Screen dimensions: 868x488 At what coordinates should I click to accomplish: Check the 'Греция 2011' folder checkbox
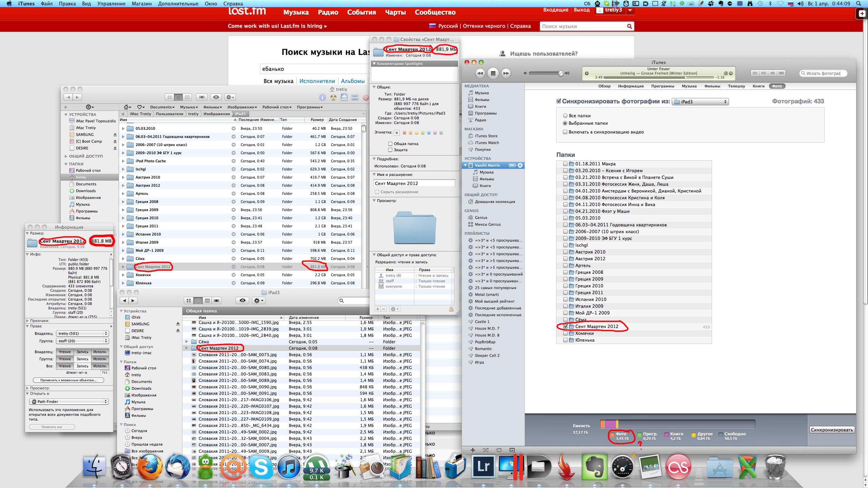[565, 292]
